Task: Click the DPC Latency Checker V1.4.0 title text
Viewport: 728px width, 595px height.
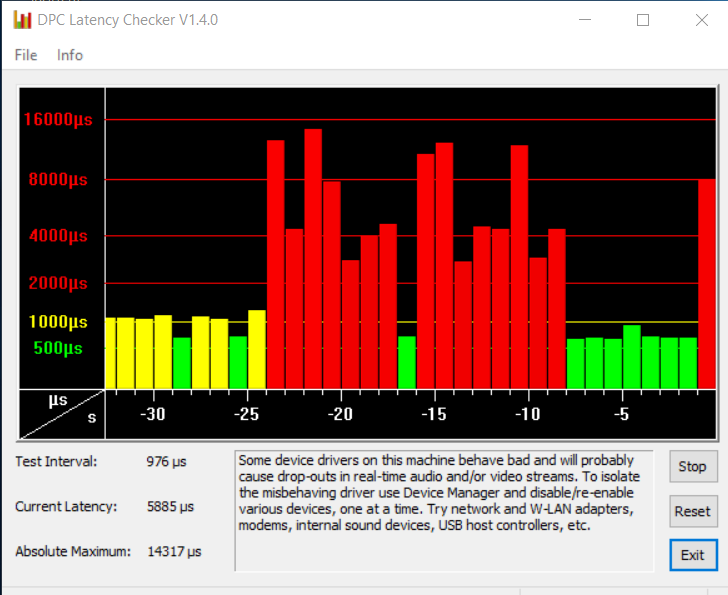Action: tap(128, 20)
